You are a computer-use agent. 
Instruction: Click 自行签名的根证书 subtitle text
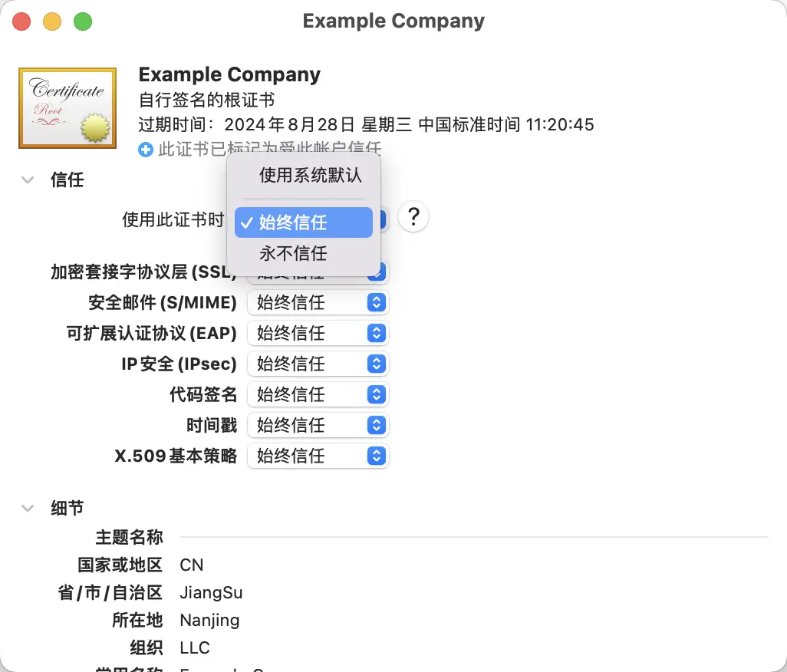click(207, 100)
